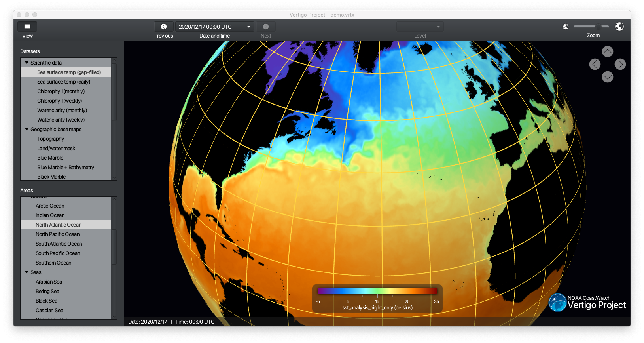Go to the Previous date step
The height and width of the screenshot is (343, 644).
pyautogui.click(x=164, y=27)
